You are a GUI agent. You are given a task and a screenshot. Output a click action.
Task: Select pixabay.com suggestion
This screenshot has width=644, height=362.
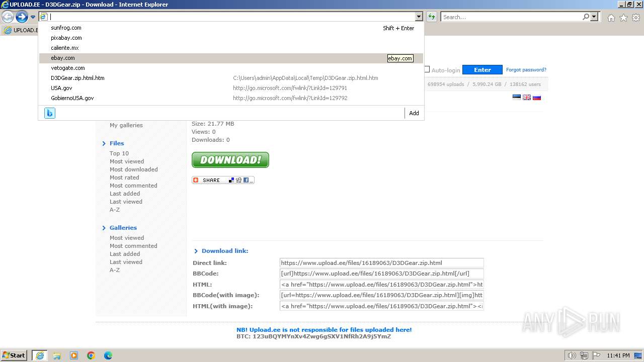(231, 38)
